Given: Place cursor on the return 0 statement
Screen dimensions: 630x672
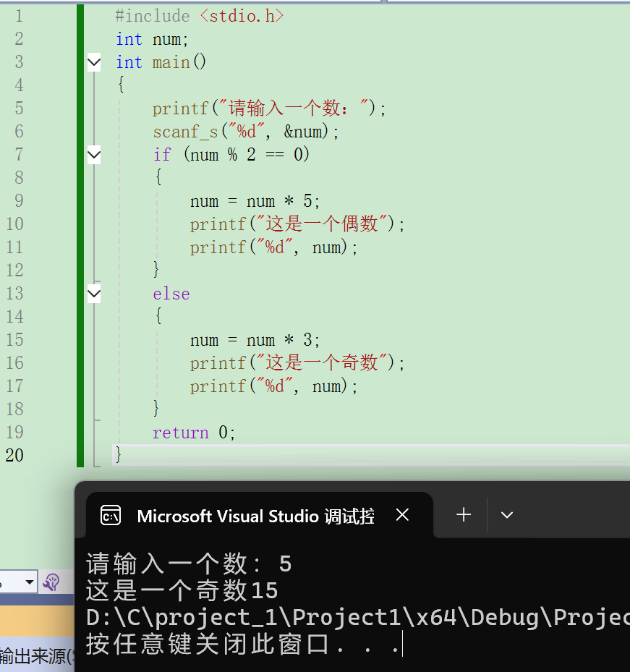Looking at the screenshot, I should tap(194, 433).
